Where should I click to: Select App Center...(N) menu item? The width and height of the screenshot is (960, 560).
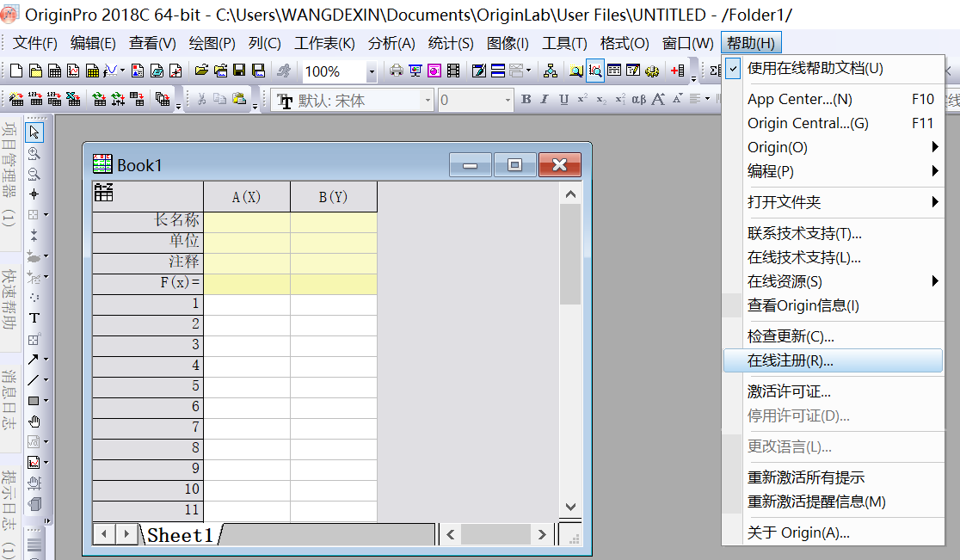click(x=833, y=99)
